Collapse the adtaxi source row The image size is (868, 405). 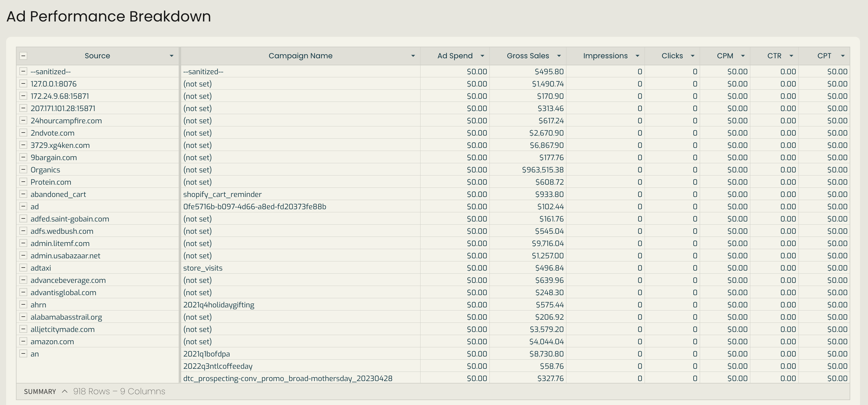tap(23, 268)
